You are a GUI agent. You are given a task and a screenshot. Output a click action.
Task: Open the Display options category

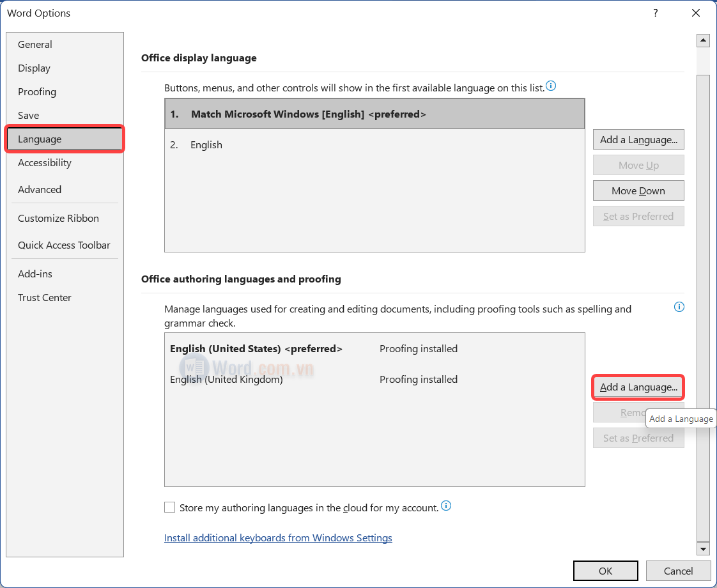[65, 68]
